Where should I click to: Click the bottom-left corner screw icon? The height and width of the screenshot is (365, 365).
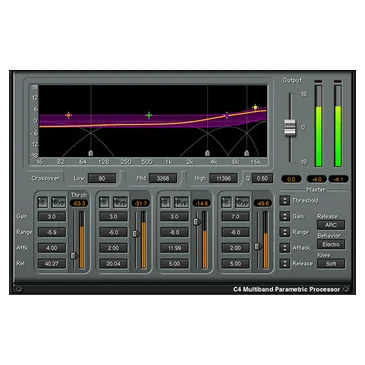click(x=19, y=289)
